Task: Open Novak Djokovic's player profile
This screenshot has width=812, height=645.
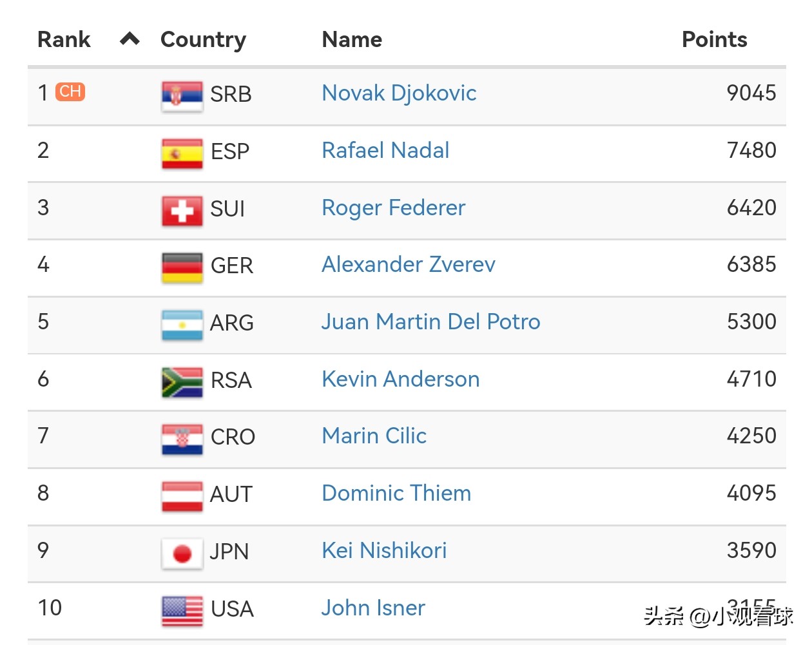Action: click(399, 93)
